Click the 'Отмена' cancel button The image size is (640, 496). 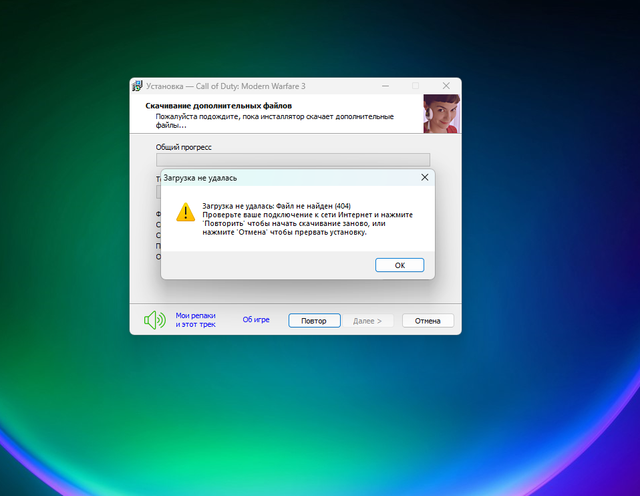tap(428, 320)
